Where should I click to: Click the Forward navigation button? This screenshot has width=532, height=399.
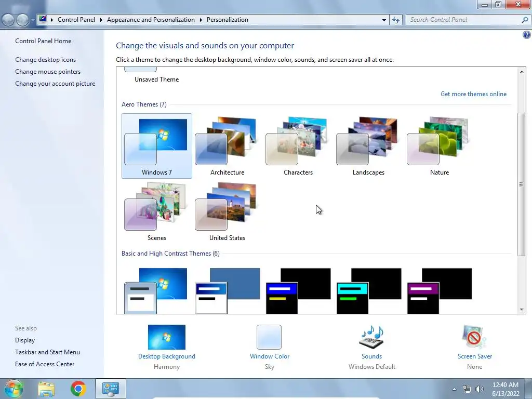pyautogui.click(x=22, y=20)
